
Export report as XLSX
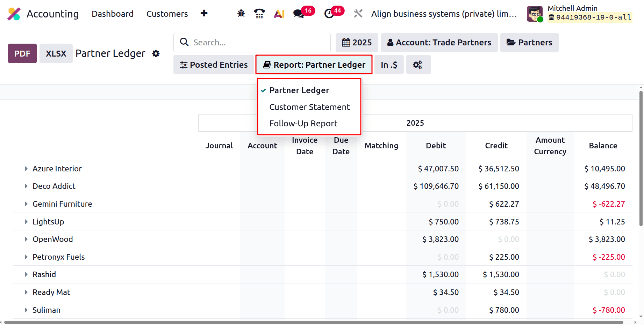click(56, 53)
